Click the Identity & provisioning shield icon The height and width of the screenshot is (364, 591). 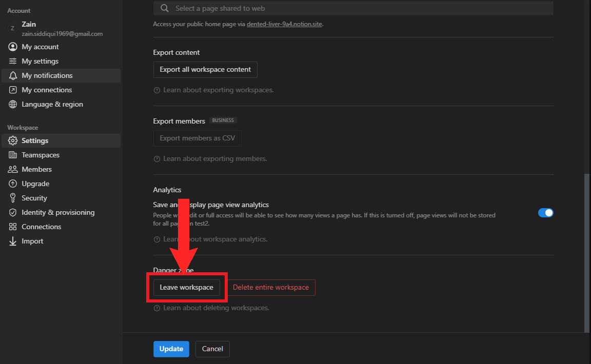click(13, 212)
